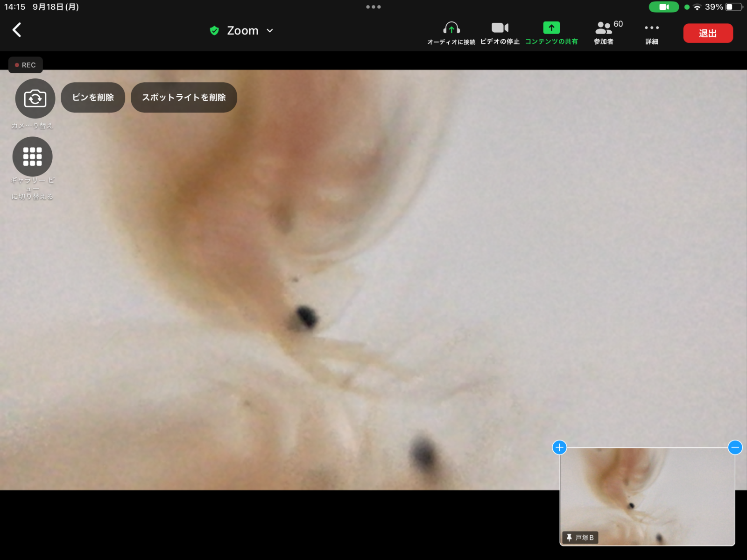Switch to gallery view grid icon
The height and width of the screenshot is (560, 747).
pyautogui.click(x=33, y=157)
